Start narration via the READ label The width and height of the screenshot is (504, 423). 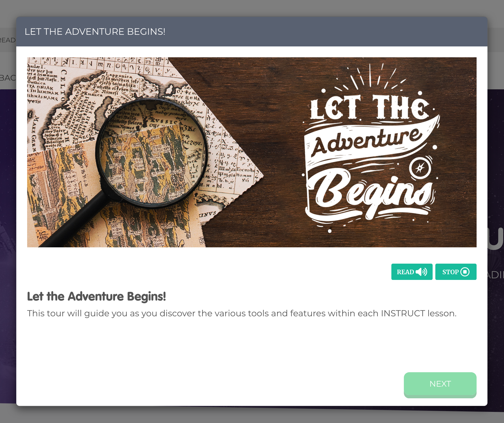pos(405,272)
